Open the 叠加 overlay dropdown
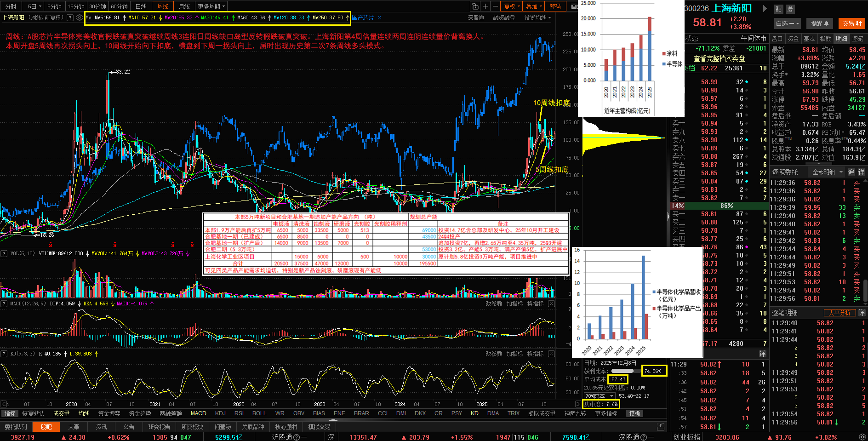868x441 pixels. [534, 6]
